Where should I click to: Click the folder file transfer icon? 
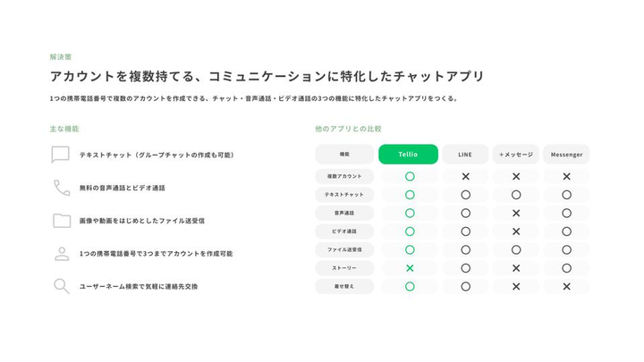pyautogui.click(x=62, y=221)
